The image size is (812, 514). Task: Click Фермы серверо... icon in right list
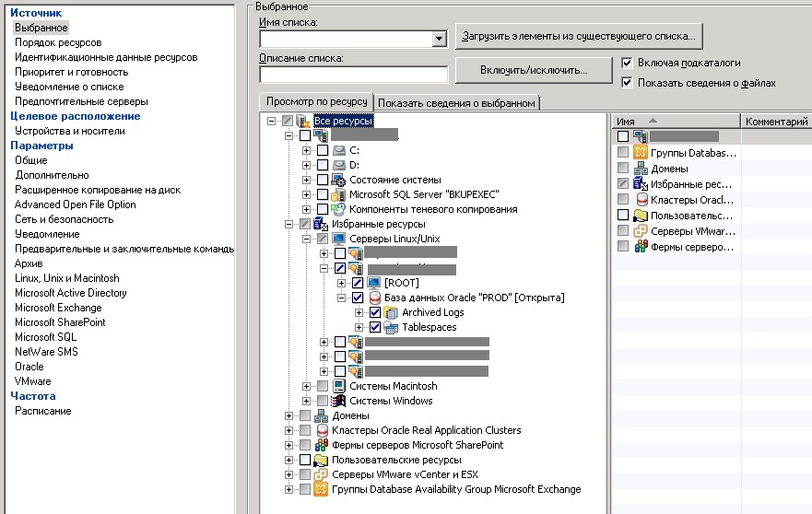coord(641,246)
